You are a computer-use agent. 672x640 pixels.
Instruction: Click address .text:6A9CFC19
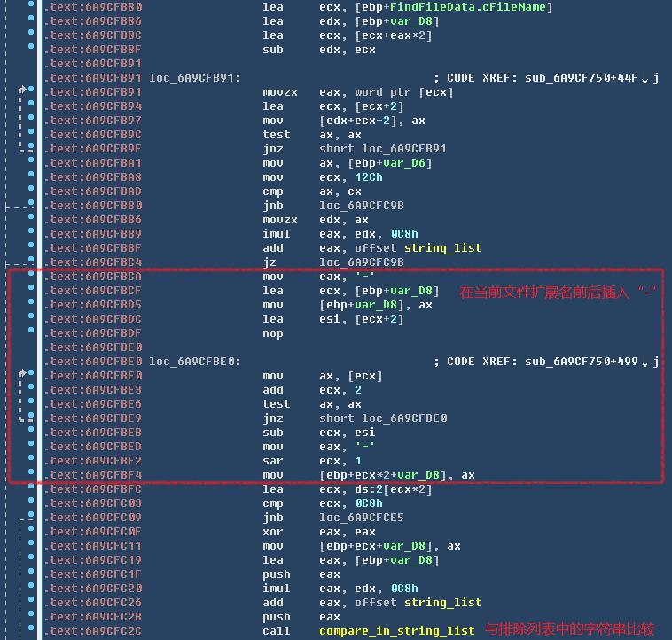point(93,560)
